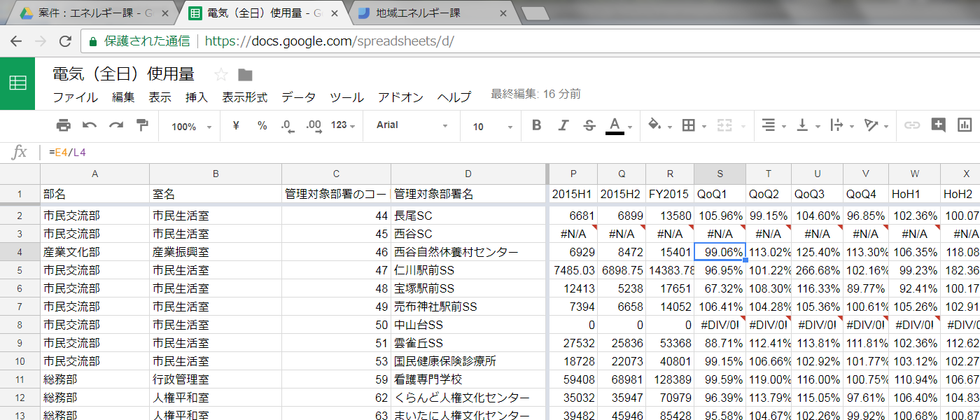Open more number formats 123 dropdown

coord(342,125)
